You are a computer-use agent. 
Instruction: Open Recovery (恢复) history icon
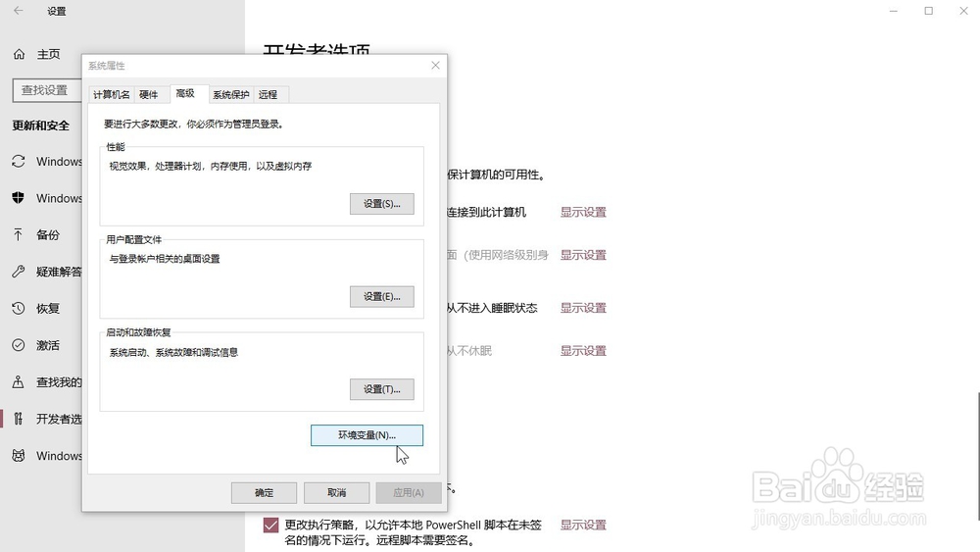tap(18, 308)
